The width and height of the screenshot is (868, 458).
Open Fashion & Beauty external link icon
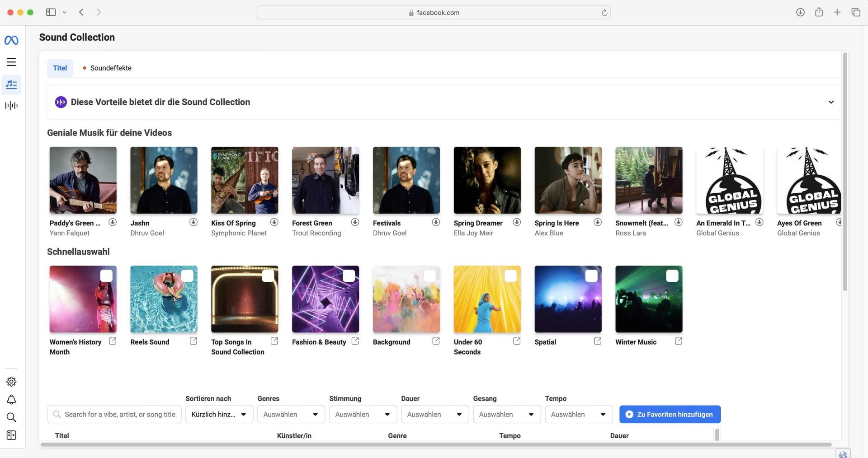[355, 341]
